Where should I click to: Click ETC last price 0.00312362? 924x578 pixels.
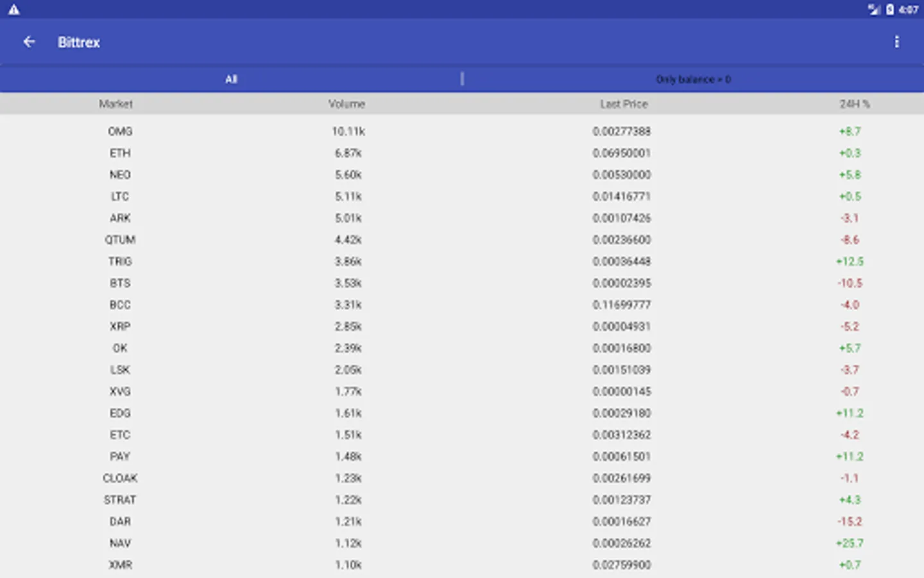[x=622, y=435]
